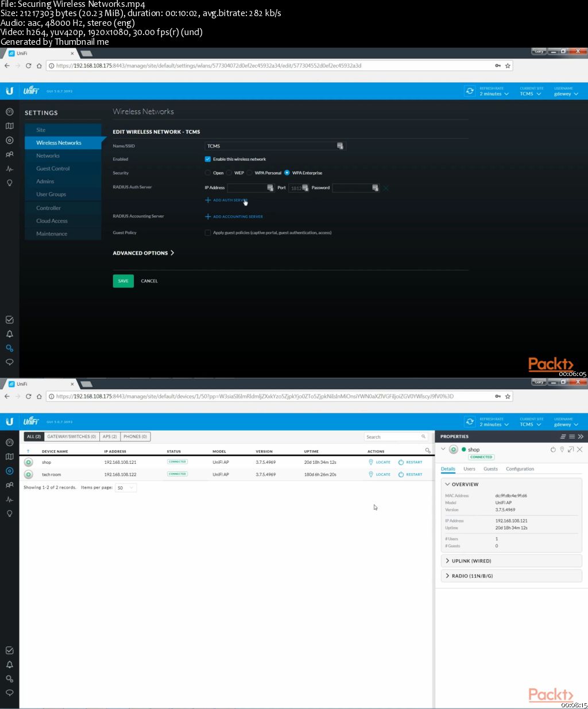Close shop device in Properties panel

tap(579, 450)
